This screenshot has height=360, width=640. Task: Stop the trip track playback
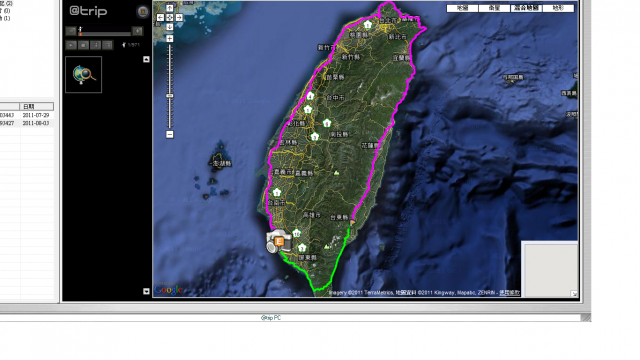[83, 45]
